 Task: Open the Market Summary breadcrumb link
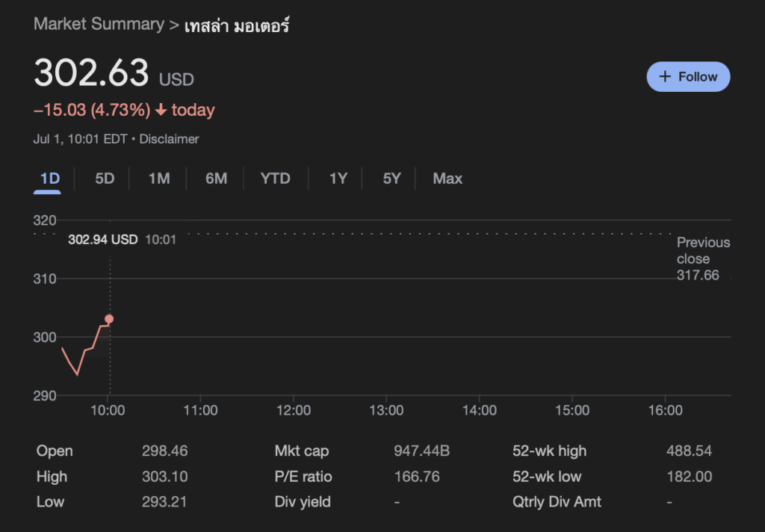coord(99,24)
